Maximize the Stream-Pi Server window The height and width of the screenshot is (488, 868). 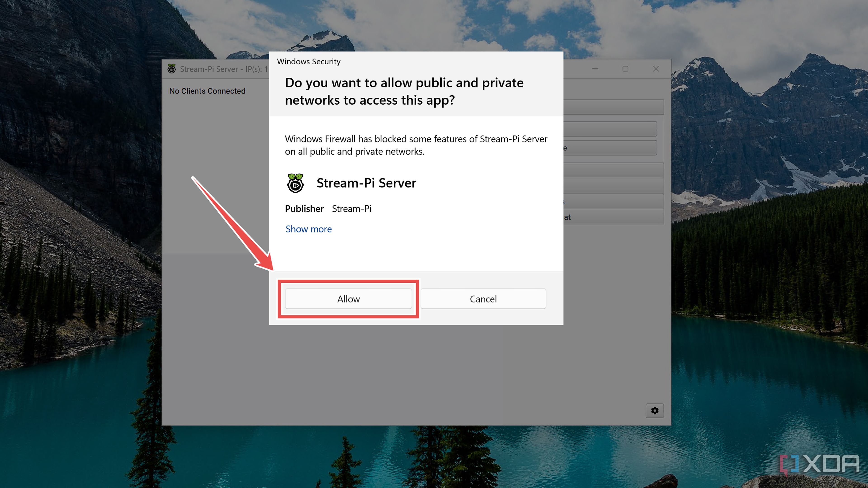pos(625,69)
